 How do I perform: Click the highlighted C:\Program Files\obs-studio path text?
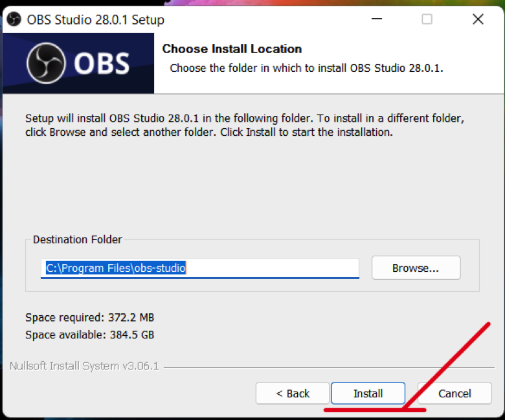[116, 268]
